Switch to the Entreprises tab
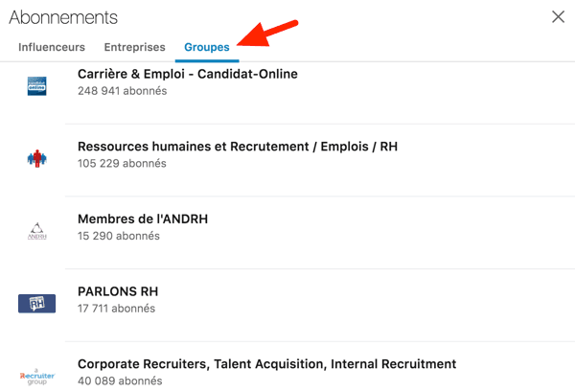Image resolution: width=575 pixels, height=392 pixels. (x=134, y=47)
